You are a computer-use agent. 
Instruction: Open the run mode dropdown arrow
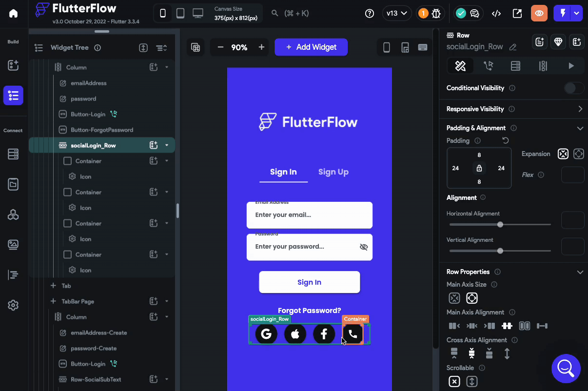[x=577, y=14]
